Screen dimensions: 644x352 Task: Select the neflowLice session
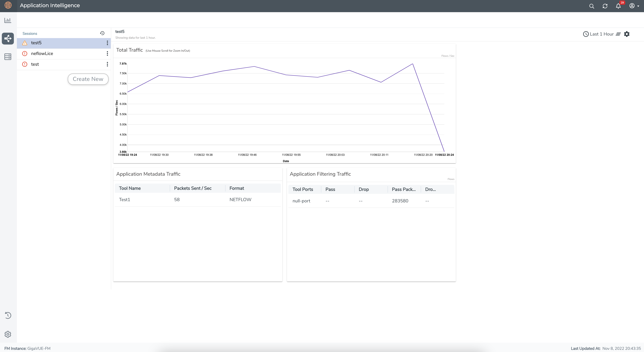(x=42, y=54)
